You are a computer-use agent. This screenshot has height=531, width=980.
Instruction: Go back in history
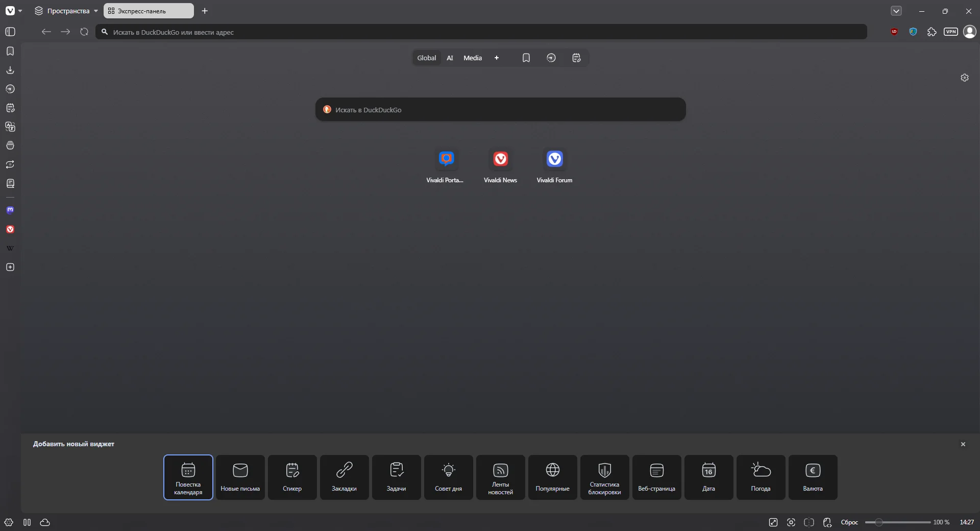(x=46, y=32)
